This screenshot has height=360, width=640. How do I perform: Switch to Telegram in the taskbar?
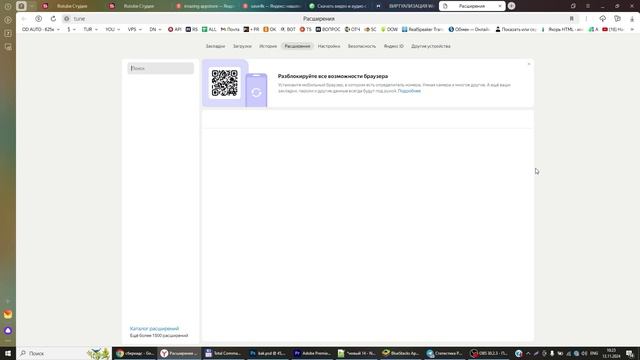click(445, 353)
